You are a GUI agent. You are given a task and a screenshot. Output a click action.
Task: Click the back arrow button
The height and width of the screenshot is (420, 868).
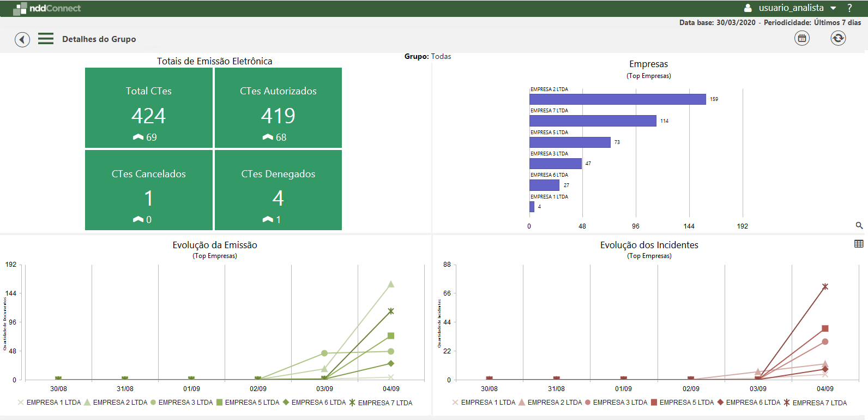coord(22,39)
